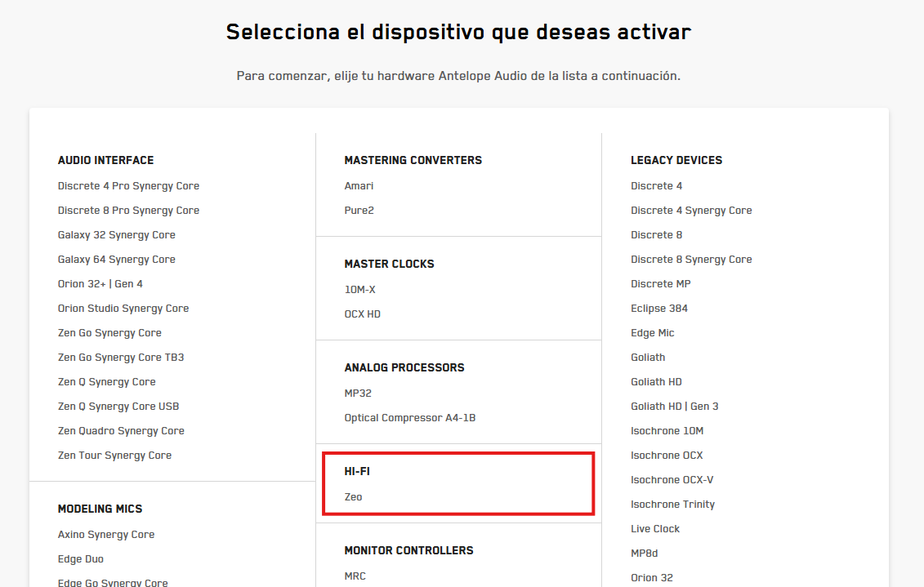
Task: Choose MRC monitor controller
Action: 355,576
